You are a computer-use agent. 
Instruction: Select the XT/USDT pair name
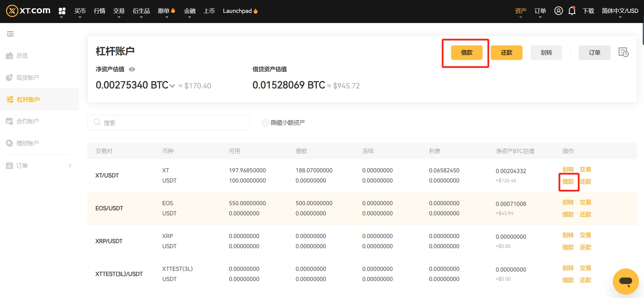pos(107,175)
